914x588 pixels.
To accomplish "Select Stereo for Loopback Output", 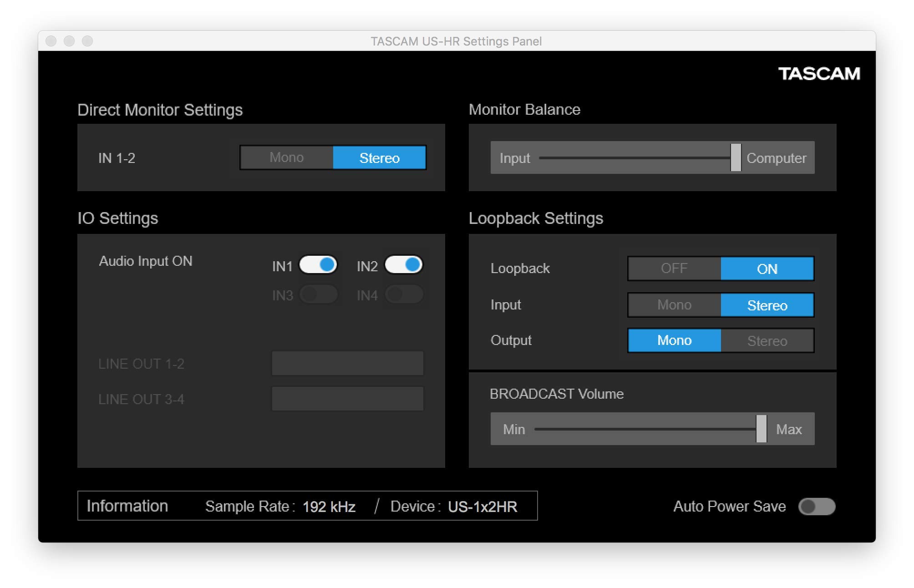I will [x=767, y=340].
